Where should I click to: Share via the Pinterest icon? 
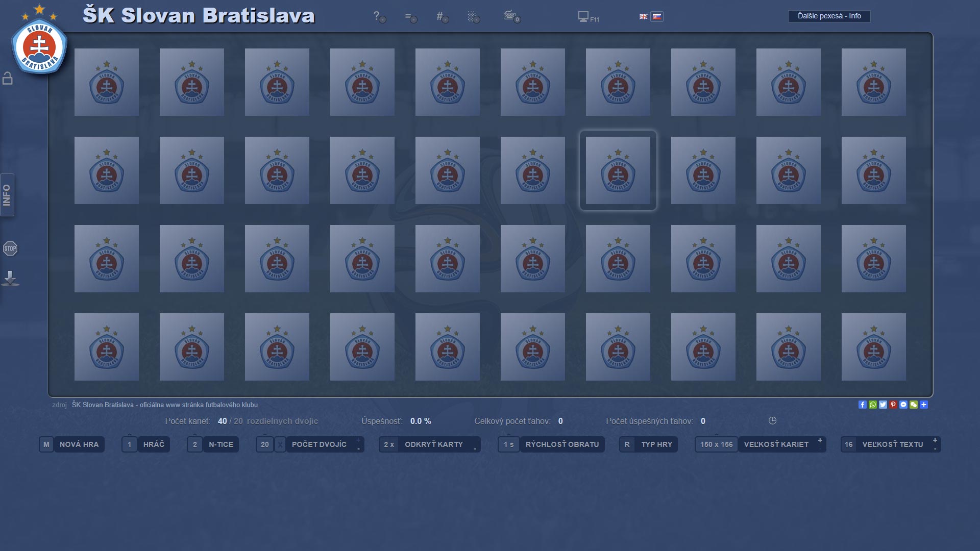point(893,405)
